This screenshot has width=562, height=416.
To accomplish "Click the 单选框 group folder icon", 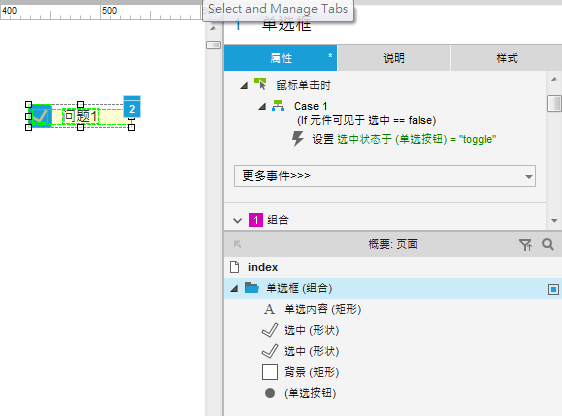I will point(252,288).
